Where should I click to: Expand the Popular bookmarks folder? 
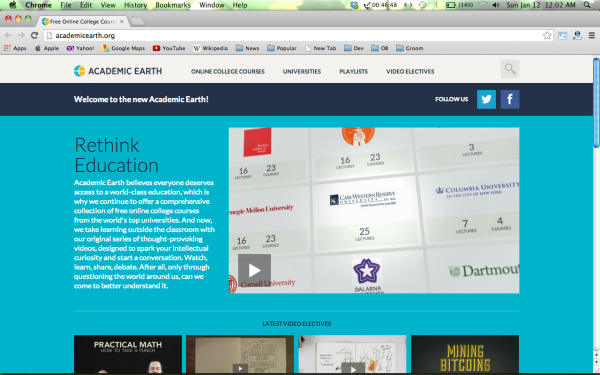[282, 48]
